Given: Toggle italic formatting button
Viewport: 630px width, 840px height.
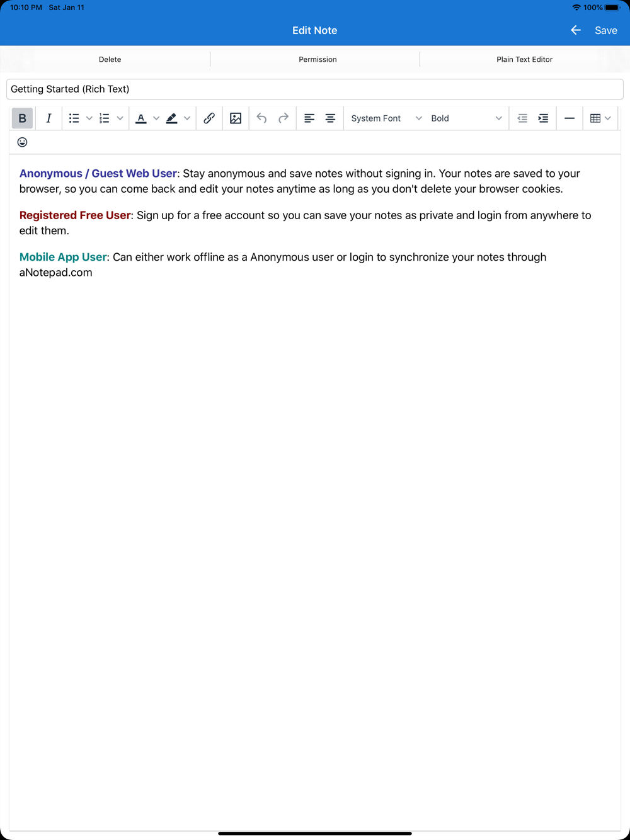Looking at the screenshot, I should [49, 118].
